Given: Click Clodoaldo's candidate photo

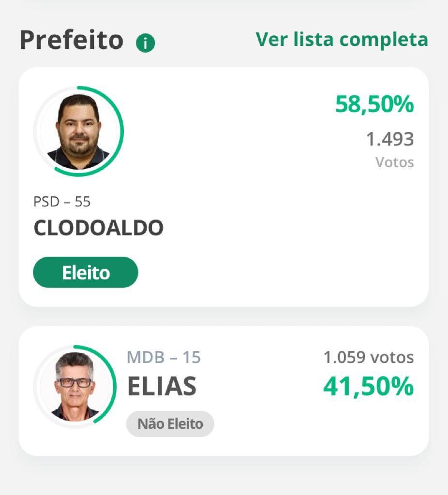Looking at the screenshot, I should (78, 131).
